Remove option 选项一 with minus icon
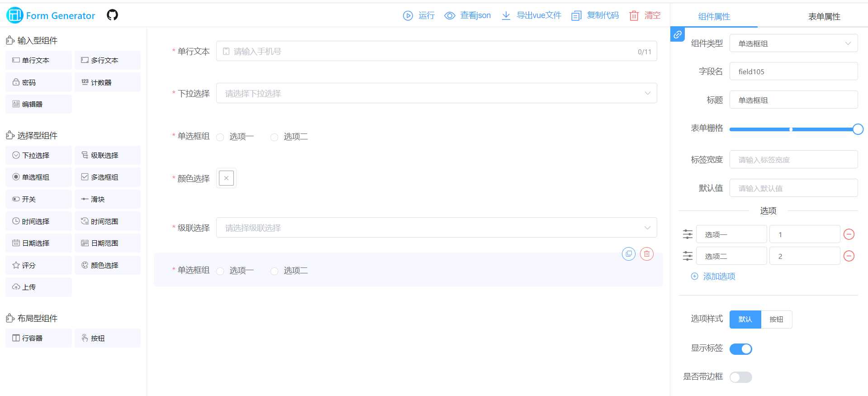868x396 pixels. 849,234
